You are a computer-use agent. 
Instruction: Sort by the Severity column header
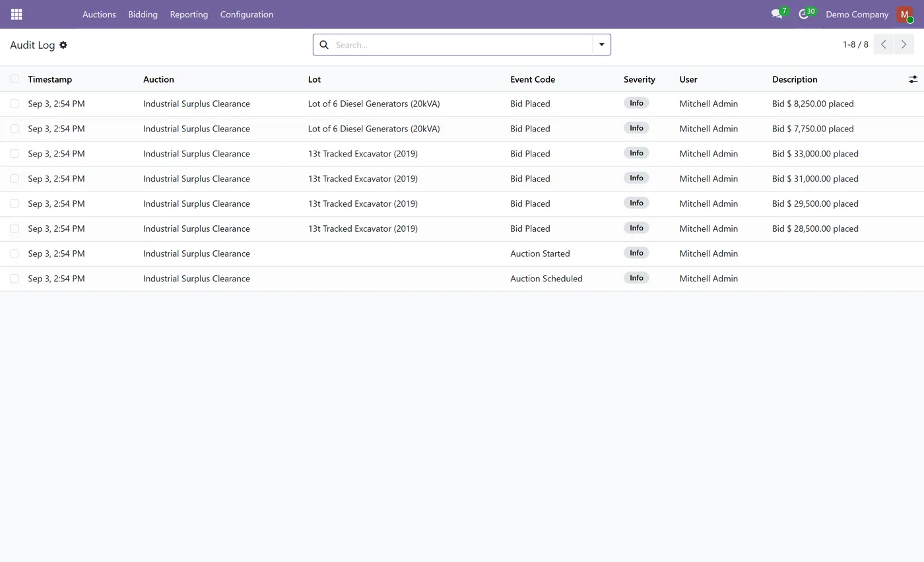coord(640,79)
